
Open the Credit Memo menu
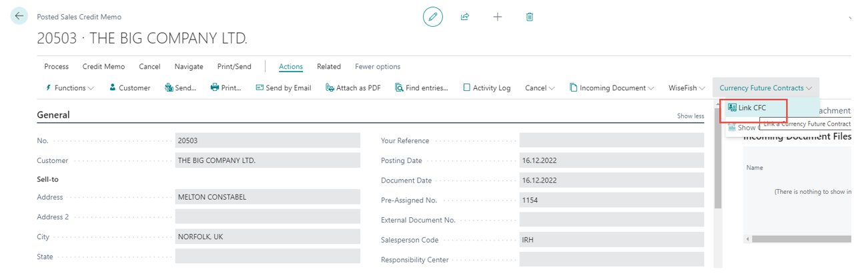coord(103,66)
